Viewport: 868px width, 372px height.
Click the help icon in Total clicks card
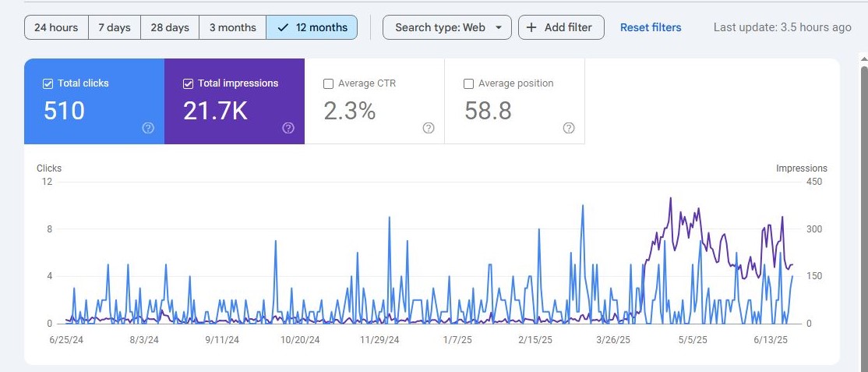(148, 128)
